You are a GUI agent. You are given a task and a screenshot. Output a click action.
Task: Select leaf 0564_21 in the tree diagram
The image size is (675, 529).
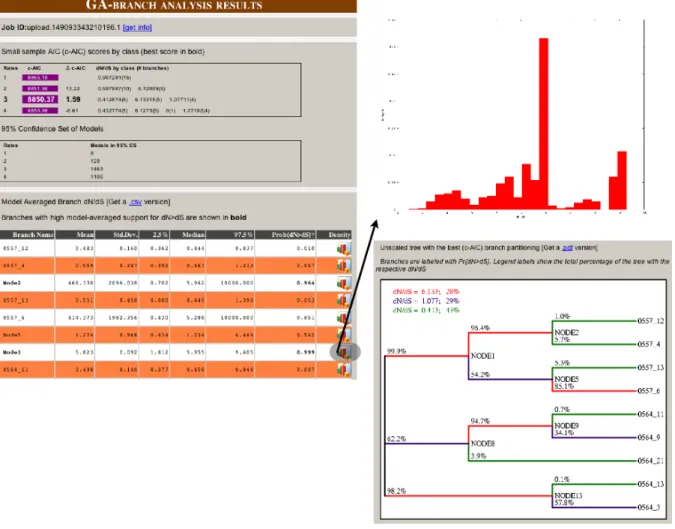tap(651, 461)
